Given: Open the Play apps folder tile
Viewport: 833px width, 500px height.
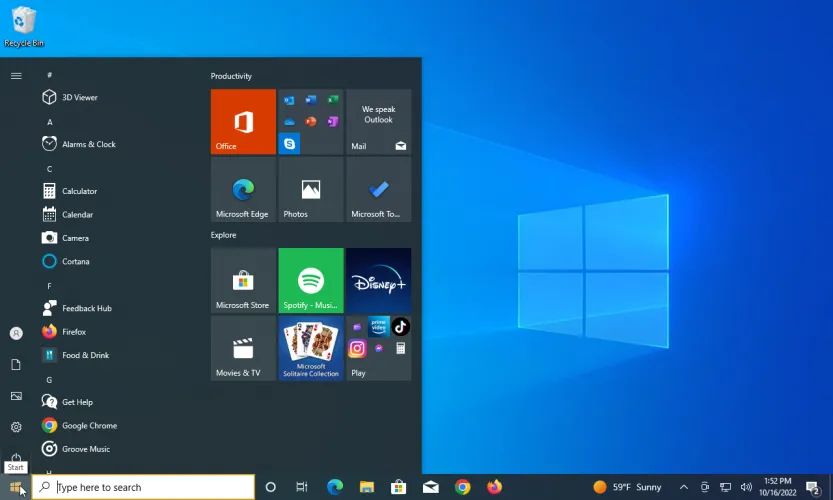Looking at the screenshot, I should pos(378,348).
